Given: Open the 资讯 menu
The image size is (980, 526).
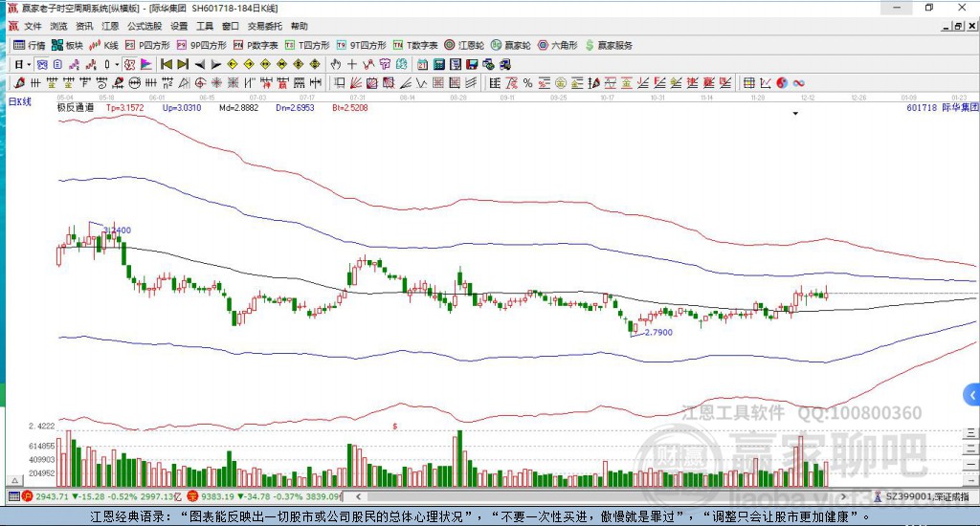Looking at the screenshot, I should (x=84, y=26).
